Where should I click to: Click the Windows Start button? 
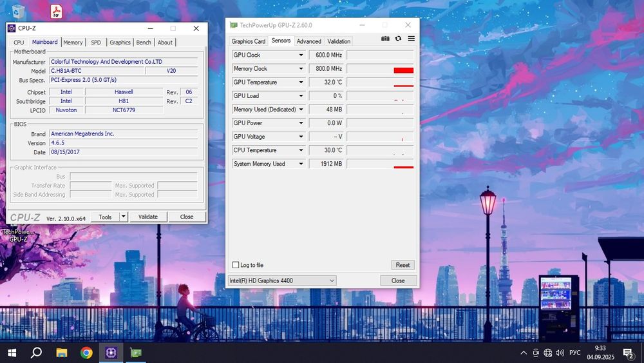tap(12, 353)
